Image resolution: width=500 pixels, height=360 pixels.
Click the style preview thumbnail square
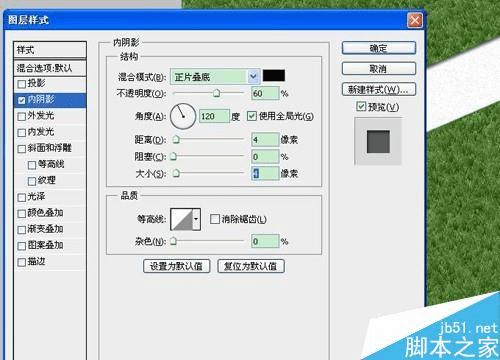click(x=378, y=141)
